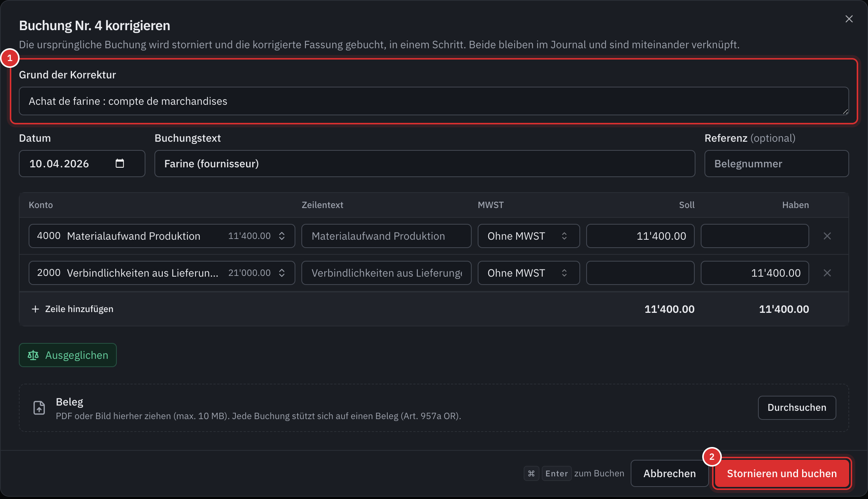Image resolution: width=868 pixels, height=499 pixels.
Task: Click Durchsuchen to browse for a receipt
Action: tap(797, 407)
